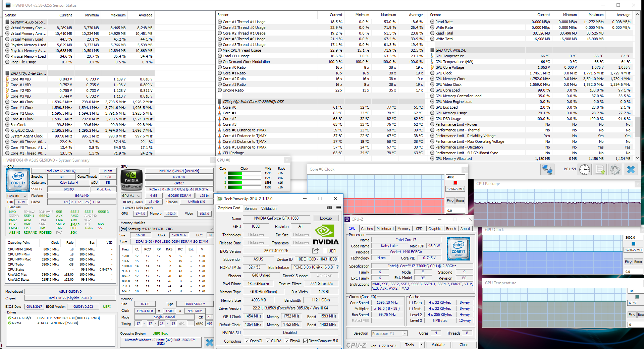The image size is (644, 349).
Task: Click the BIOS share/export arrow icon in GPU-Z
Action: coord(315,251)
